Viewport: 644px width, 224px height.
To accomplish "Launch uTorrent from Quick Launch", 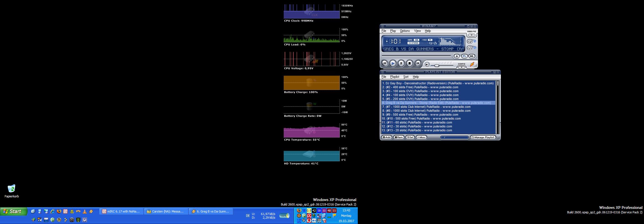I will coord(53,220).
